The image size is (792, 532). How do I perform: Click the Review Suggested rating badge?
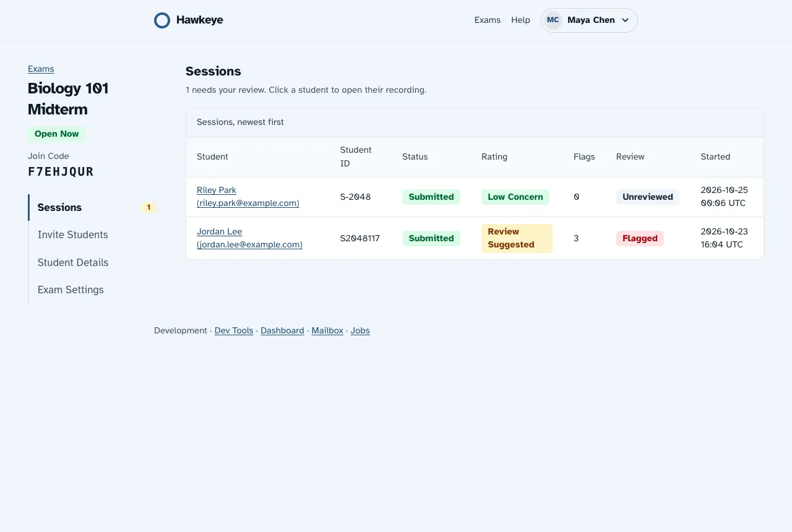coord(517,238)
